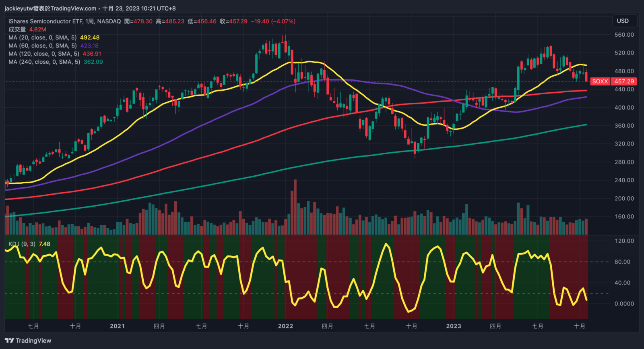
Task: Select the MA 60 indicator legend
Action: click(42, 46)
